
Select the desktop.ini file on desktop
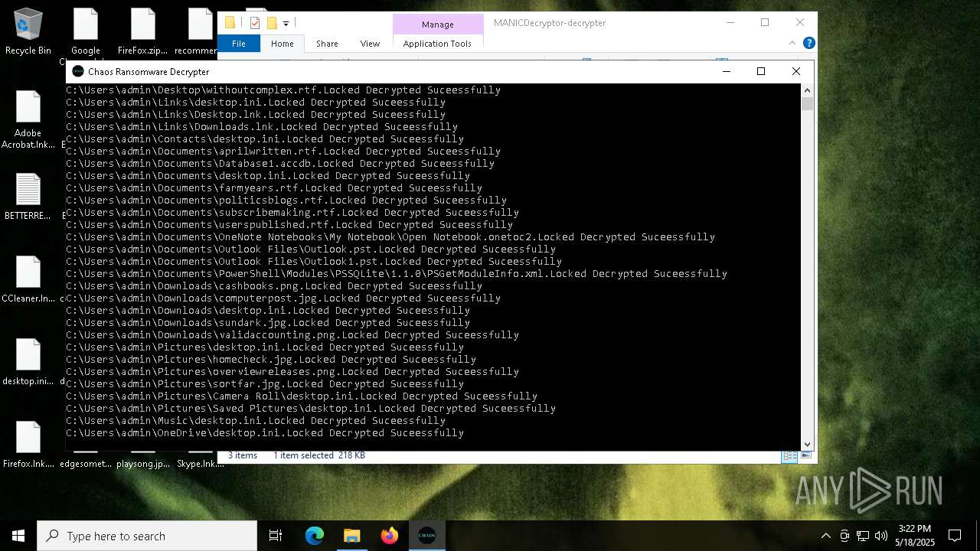[x=28, y=362]
